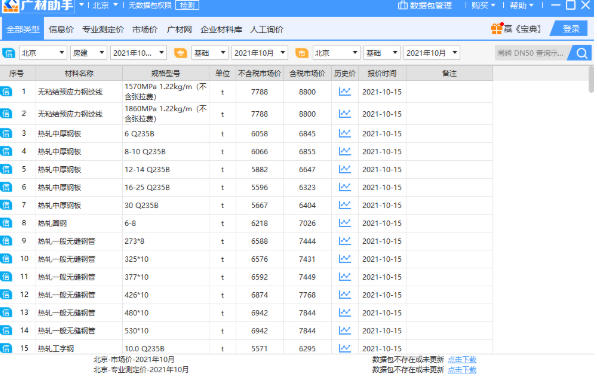
Task: Open history price chart for row 10
Action: [x=345, y=259]
